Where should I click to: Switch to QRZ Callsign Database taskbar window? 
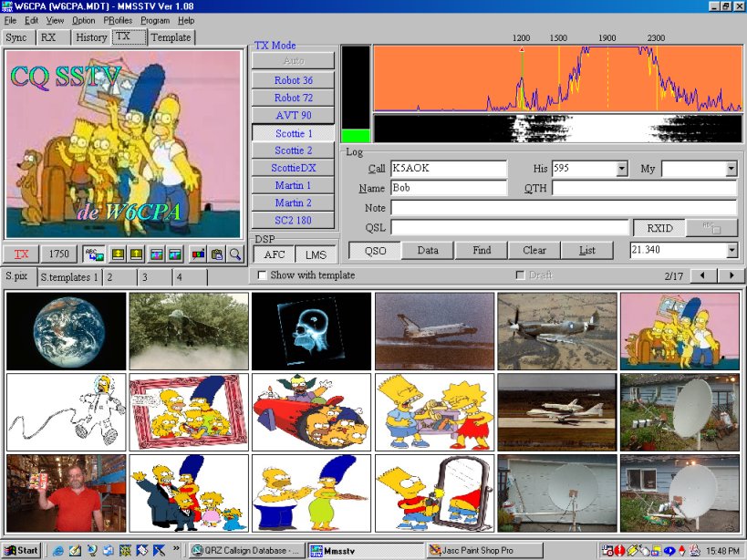(246, 551)
